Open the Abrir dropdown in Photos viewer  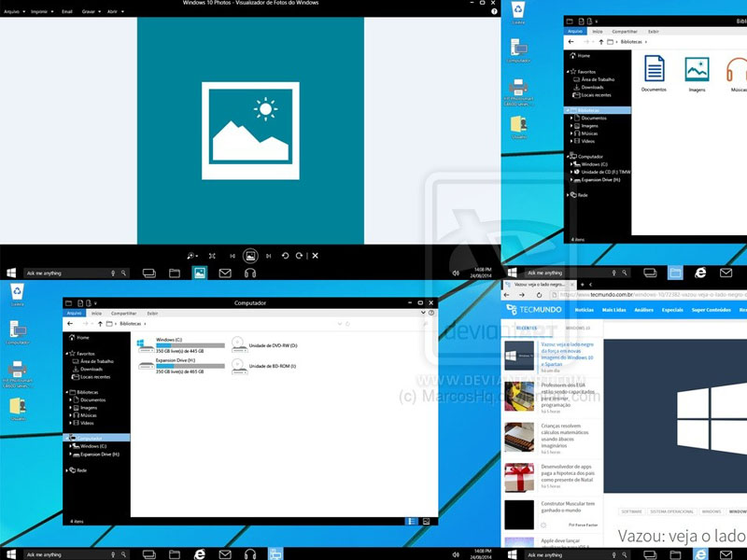pyautogui.click(x=115, y=11)
